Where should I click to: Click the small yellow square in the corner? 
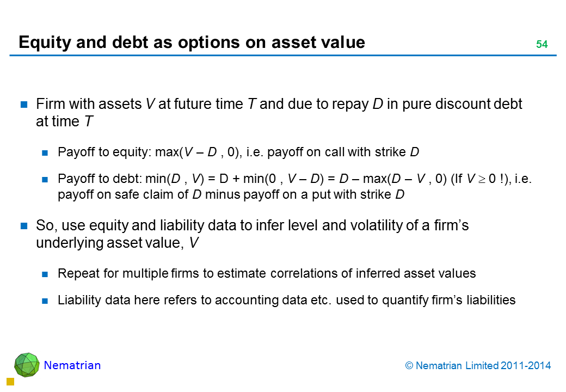(10, 382)
